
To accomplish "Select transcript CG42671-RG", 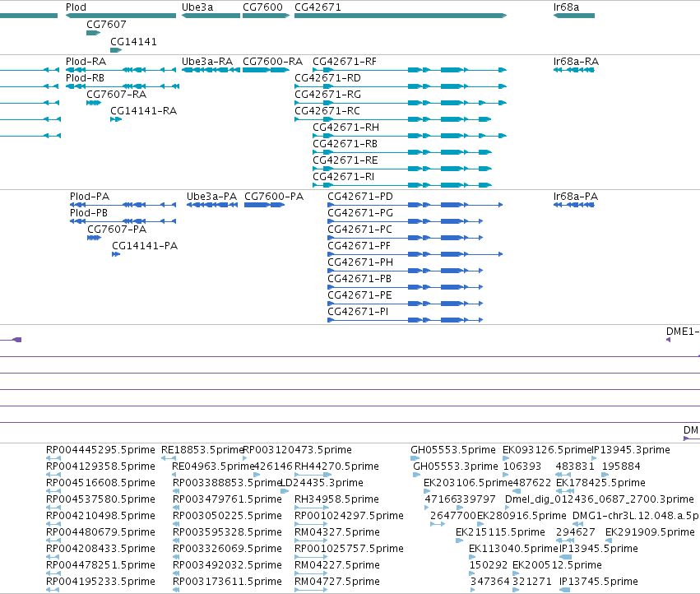I will click(x=327, y=95).
